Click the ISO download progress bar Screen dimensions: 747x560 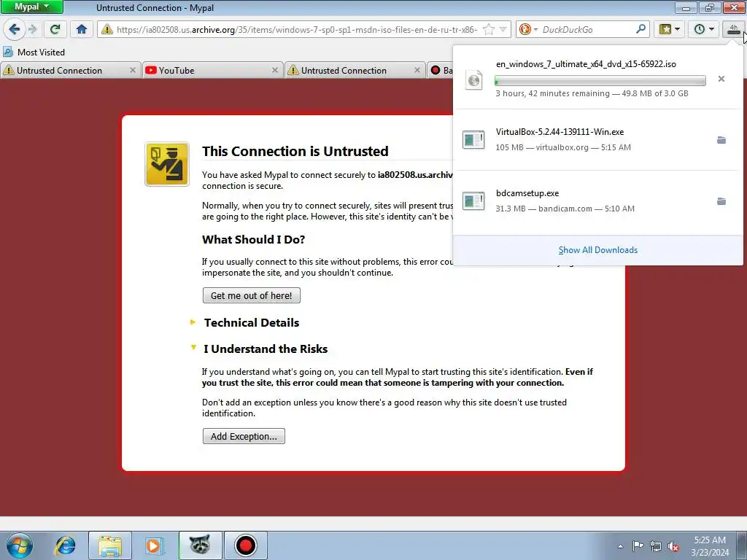click(x=600, y=81)
